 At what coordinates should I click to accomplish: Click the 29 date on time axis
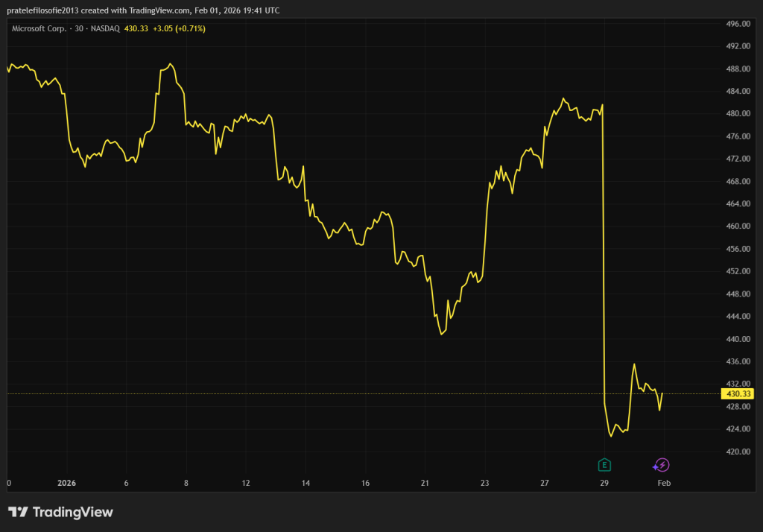(604, 483)
